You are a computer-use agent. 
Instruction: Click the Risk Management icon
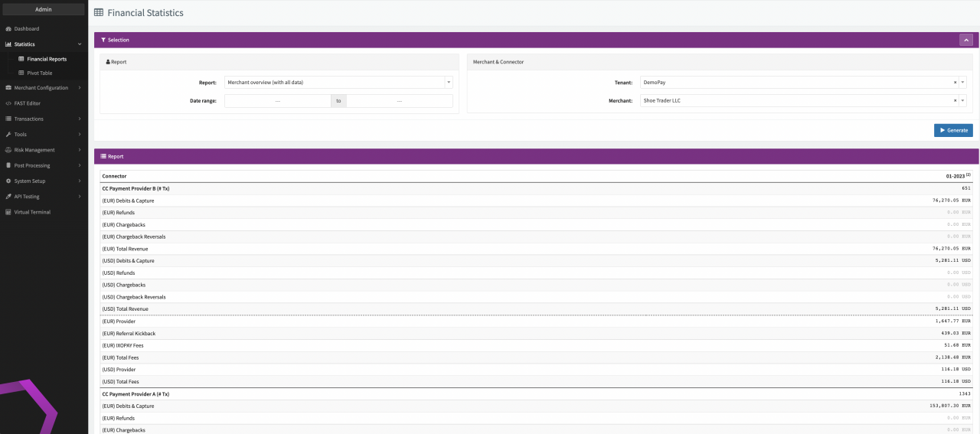click(8, 150)
